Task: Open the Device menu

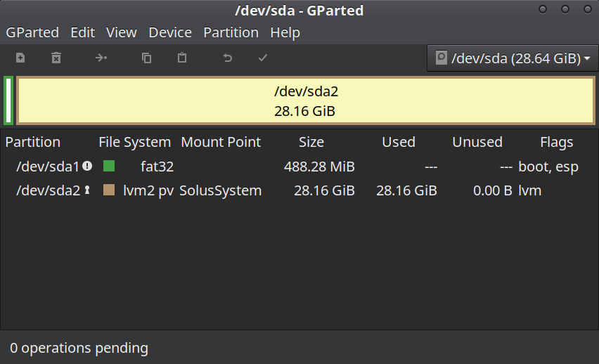Action: (170, 32)
